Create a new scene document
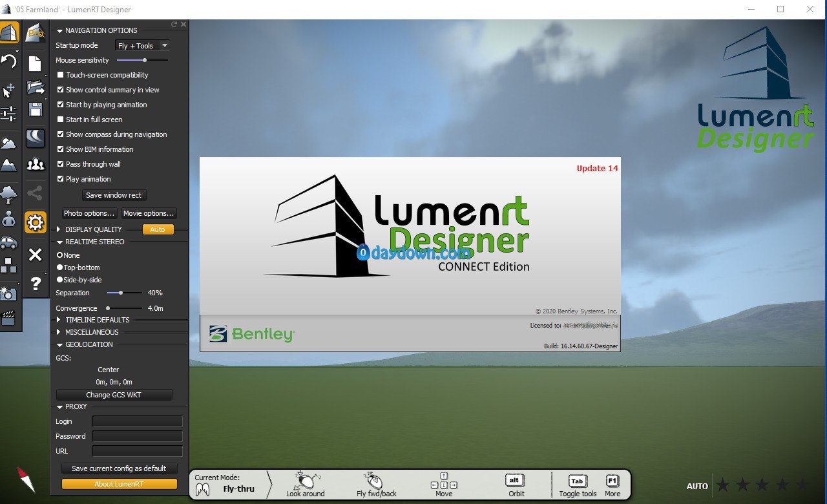The image size is (827, 504). [x=35, y=63]
